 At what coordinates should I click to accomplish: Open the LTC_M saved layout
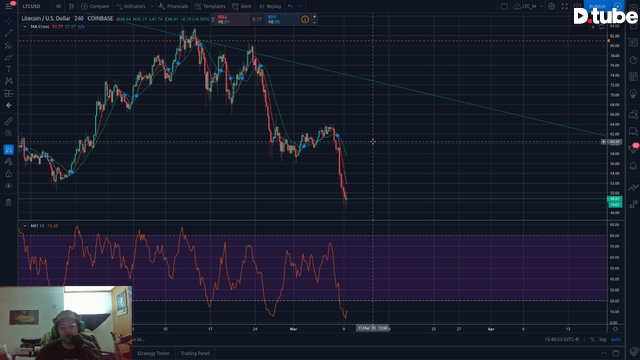(526, 6)
